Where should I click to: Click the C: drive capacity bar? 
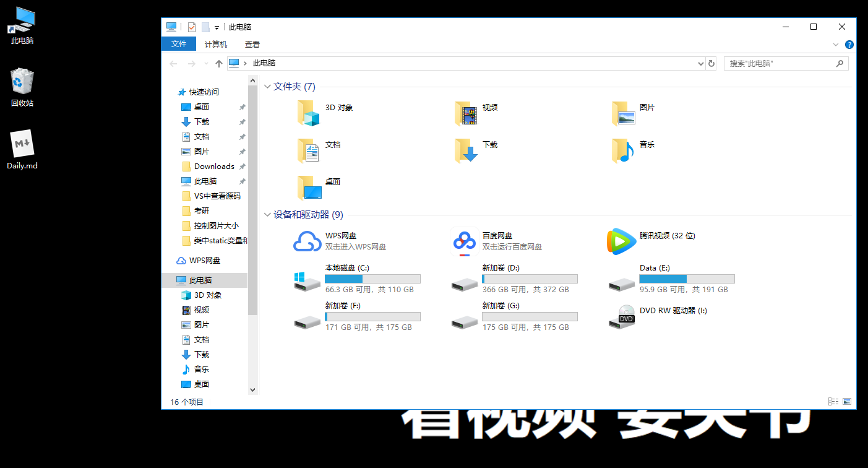click(x=372, y=279)
